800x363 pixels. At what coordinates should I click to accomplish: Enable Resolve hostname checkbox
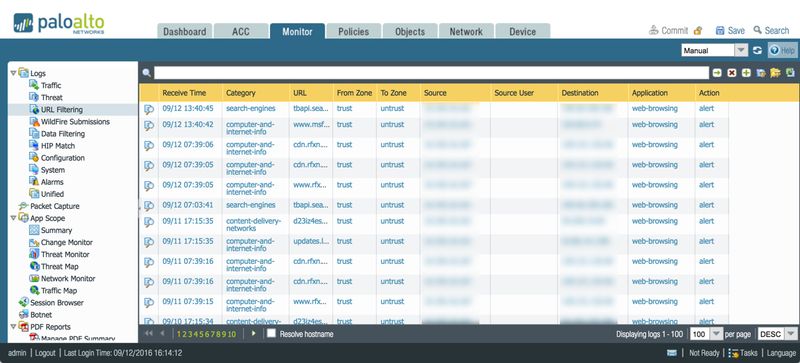click(271, 333)
